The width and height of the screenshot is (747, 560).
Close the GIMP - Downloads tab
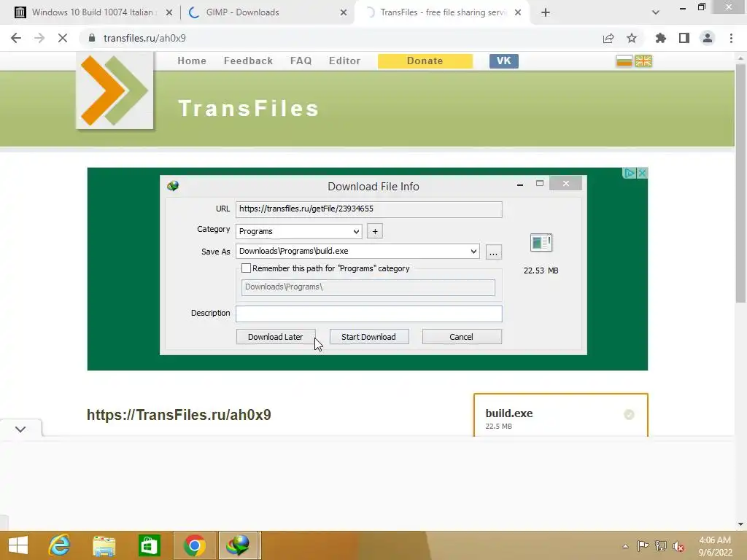pos(344,12)
